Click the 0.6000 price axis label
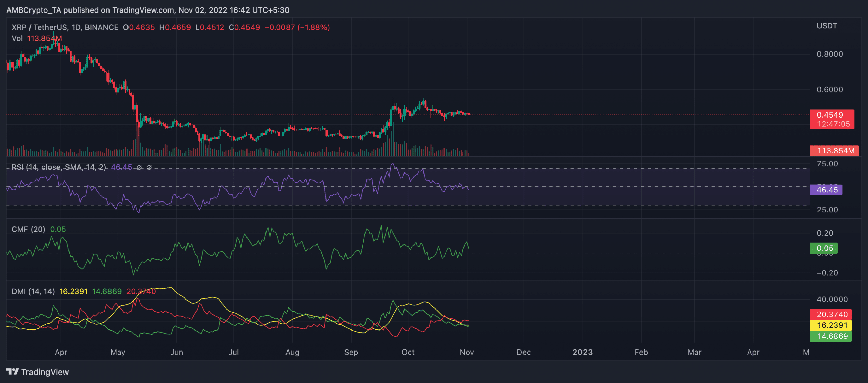 coord(830,90)
